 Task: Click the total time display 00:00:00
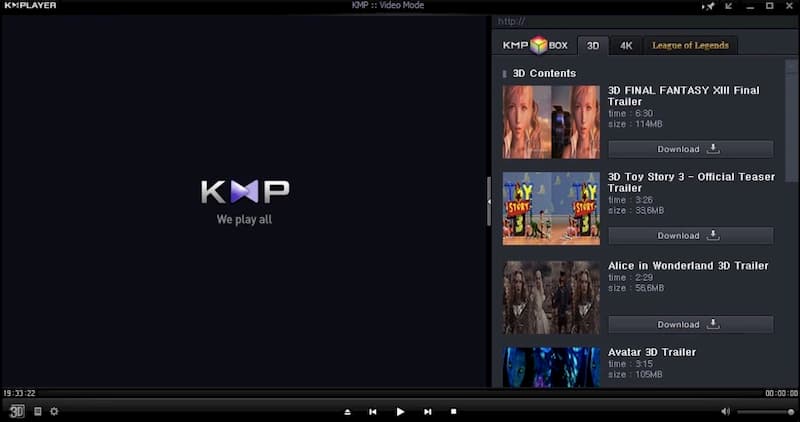tap(781, 393)
